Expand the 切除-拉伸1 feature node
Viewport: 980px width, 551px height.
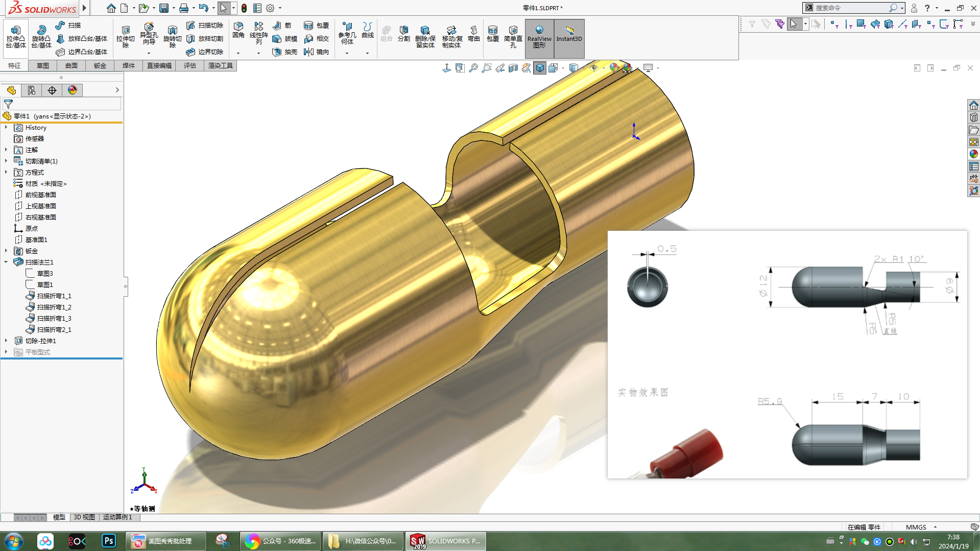(6, 341)
